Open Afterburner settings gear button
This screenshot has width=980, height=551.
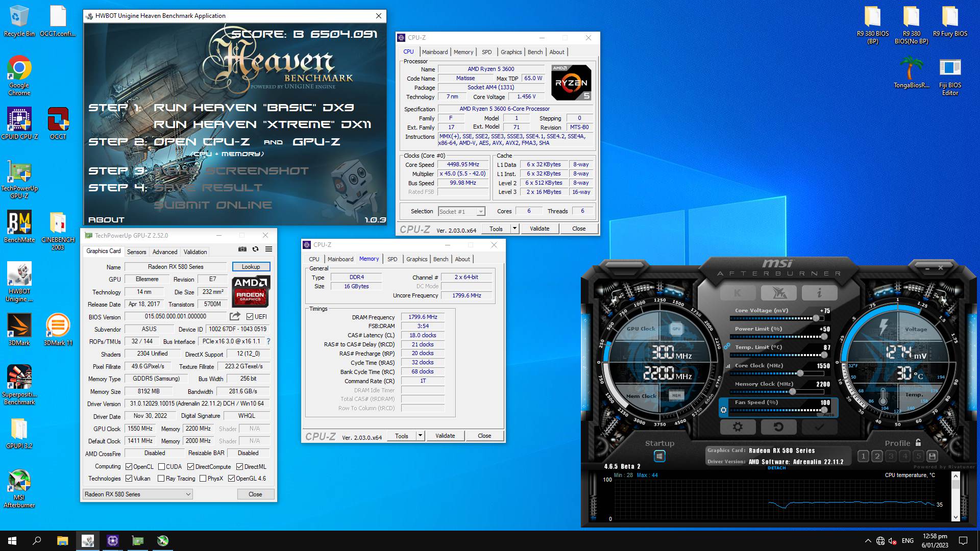click(738, 427)
